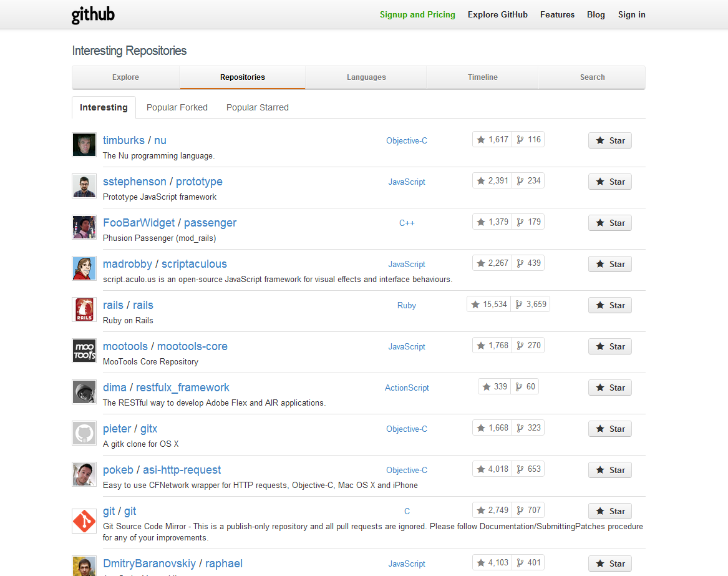Open madrobby cartoon avatar
Screen dimensions: 728x576
(84, 268)
